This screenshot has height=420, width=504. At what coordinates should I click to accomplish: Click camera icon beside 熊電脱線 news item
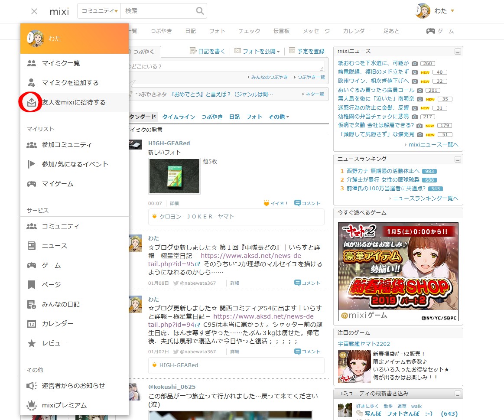(415, 72)
